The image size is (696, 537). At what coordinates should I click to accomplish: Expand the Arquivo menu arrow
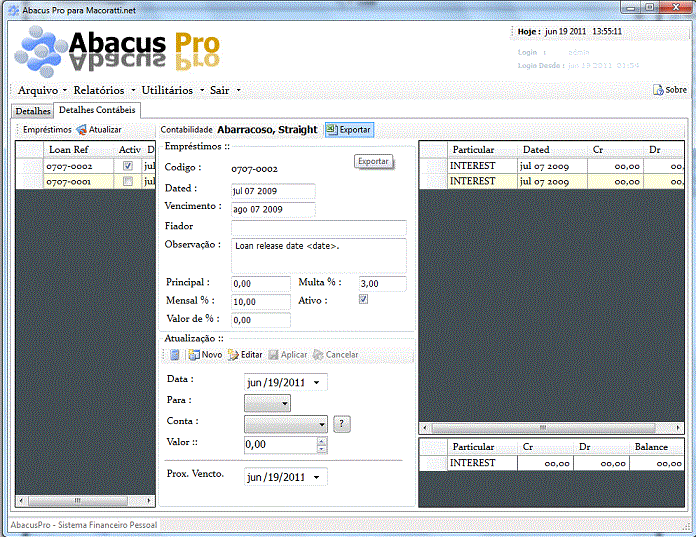pyautogui.click(x=65, y=90)
